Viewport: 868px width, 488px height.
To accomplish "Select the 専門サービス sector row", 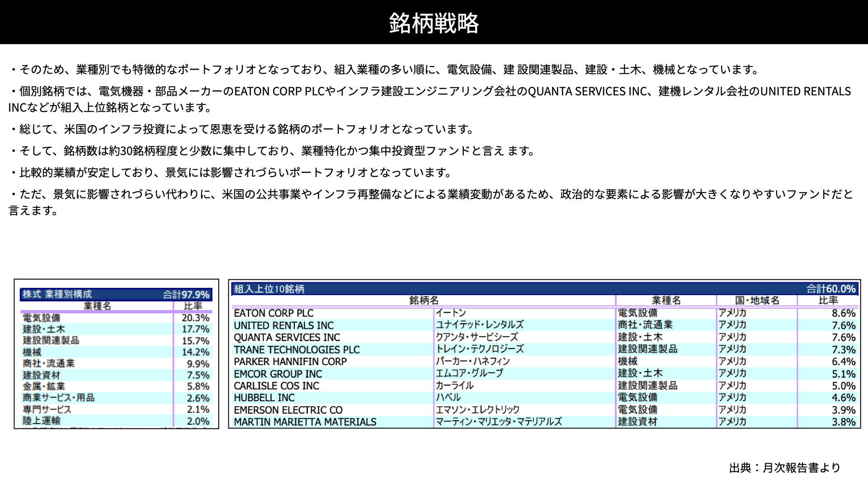I will click(x=116, y=409).
